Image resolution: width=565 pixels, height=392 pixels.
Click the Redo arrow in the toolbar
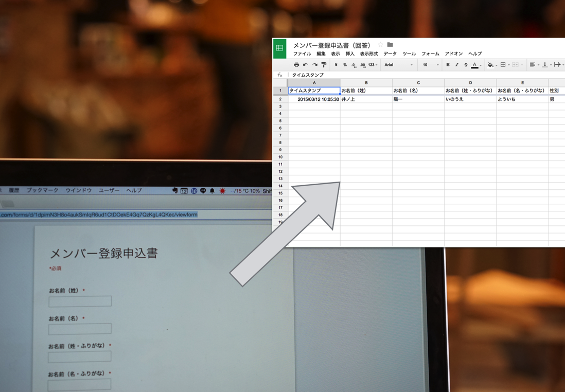pos(314,65)
